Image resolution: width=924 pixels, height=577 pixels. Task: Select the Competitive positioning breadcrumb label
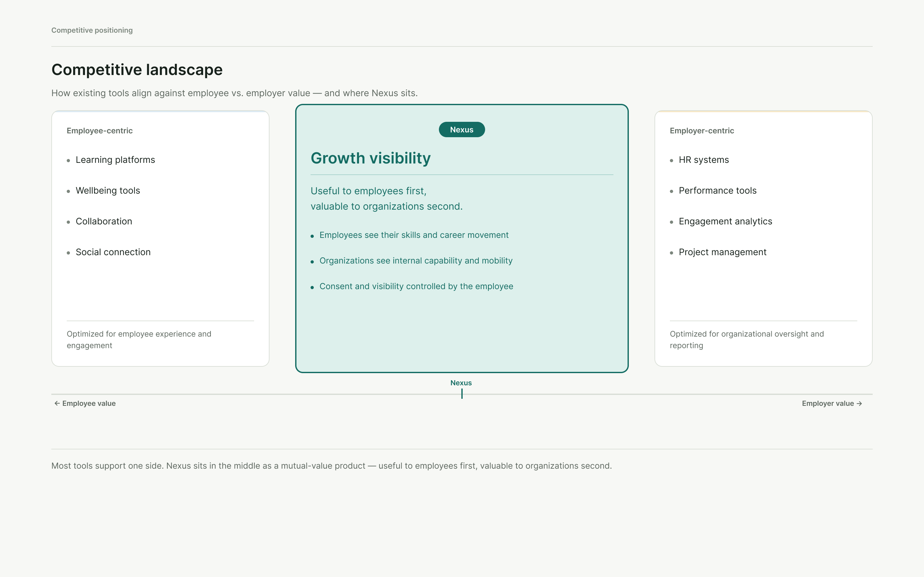pyautogui.click(x=92, y=30)
